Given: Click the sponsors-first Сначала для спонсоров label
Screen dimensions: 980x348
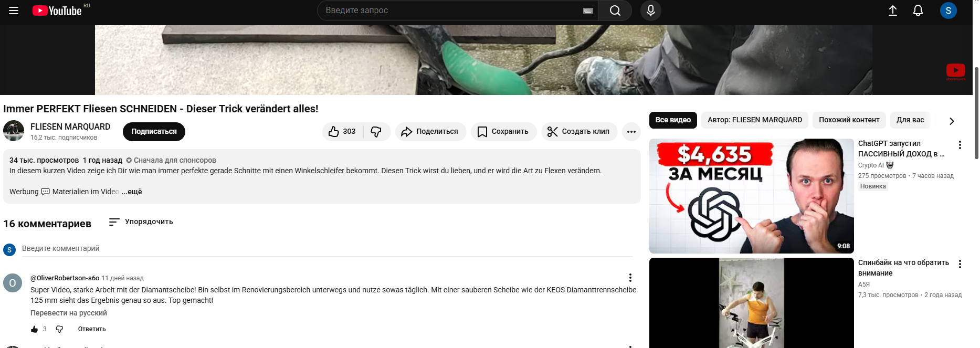Looking at the screenshot, I should [x=171, y=160].
